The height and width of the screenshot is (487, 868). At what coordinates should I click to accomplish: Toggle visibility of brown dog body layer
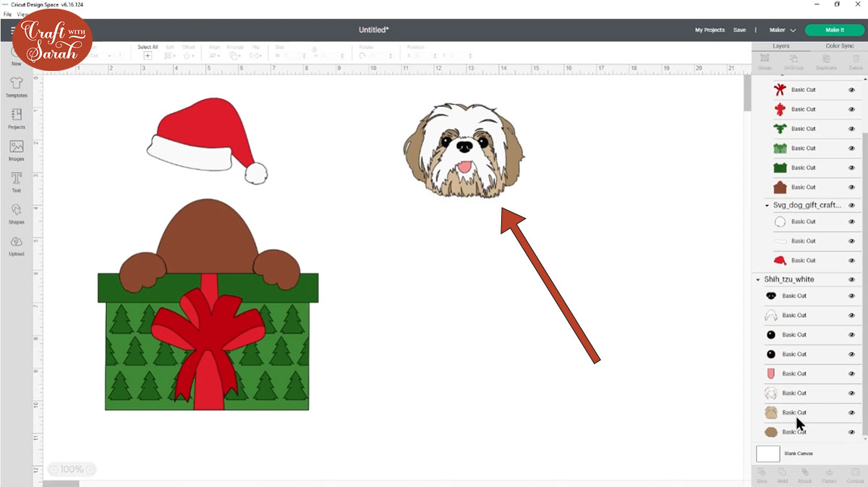point(851,187)
